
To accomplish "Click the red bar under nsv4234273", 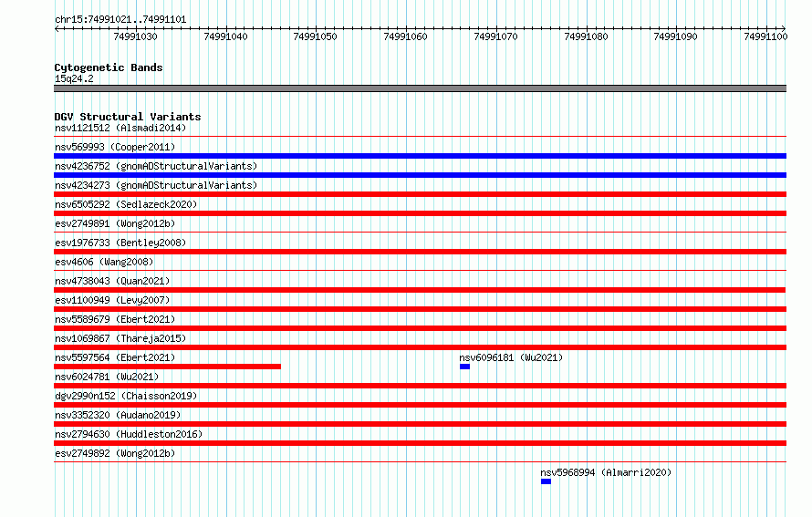I will pyautogui.click(x=420, y=194).
